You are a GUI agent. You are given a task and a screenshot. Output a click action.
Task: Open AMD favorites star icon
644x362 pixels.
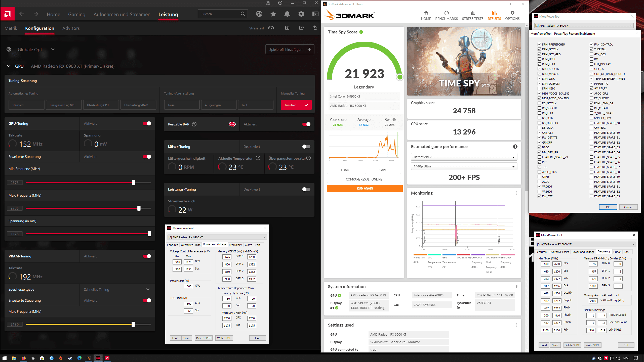click(273, 14)
